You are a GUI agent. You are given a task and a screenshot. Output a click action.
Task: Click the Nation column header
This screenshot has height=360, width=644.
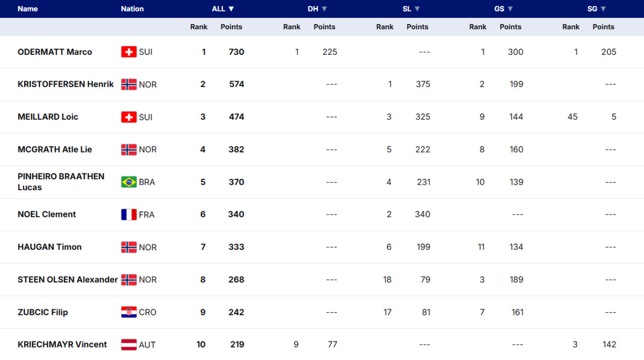point(133,9)
